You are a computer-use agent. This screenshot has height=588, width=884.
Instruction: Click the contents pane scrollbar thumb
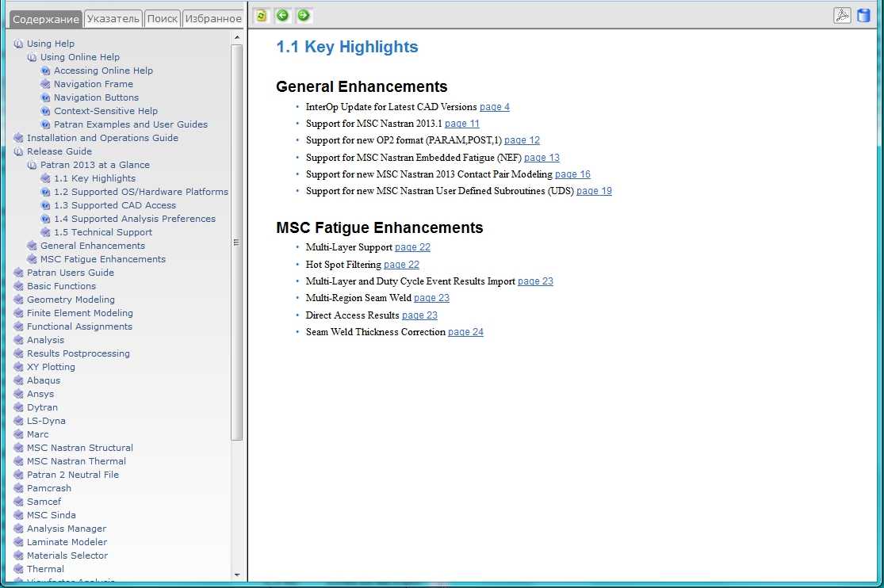[x=237, y=242]
